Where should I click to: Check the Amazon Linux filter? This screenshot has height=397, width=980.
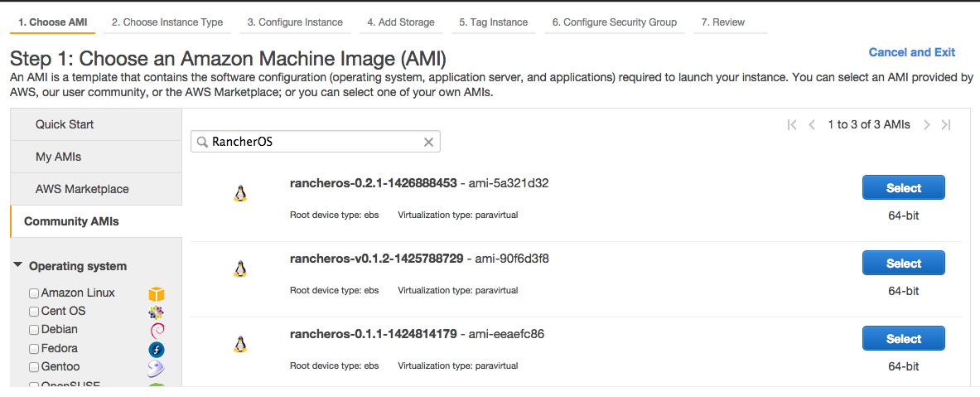[34, 293]
